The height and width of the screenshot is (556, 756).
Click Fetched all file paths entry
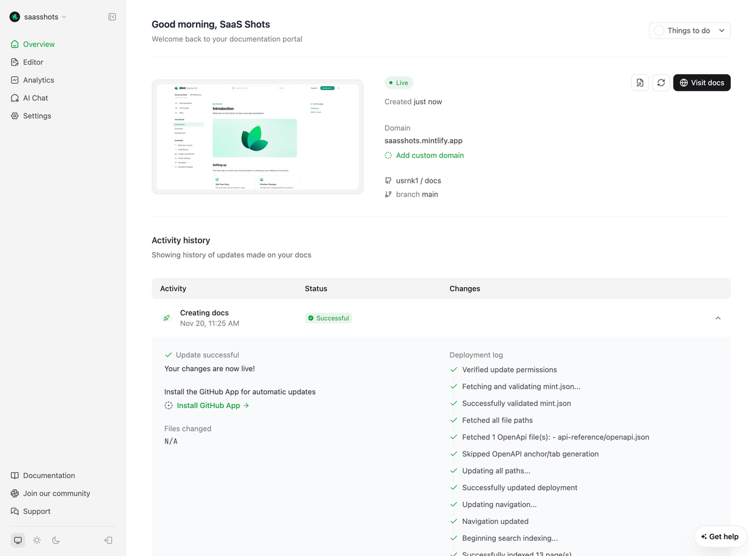498,420
